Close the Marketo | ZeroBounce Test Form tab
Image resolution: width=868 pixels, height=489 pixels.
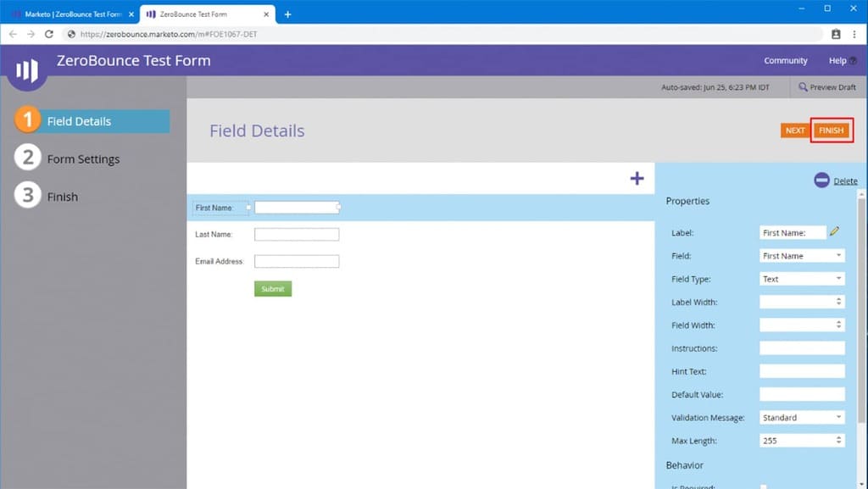click(x=131, y=14)
